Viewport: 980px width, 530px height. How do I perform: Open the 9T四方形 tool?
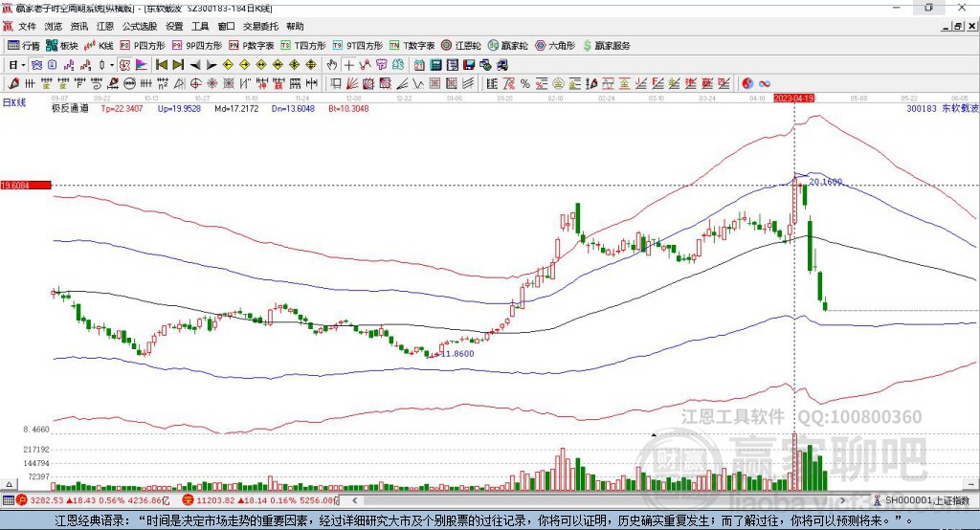pos(358,46)
